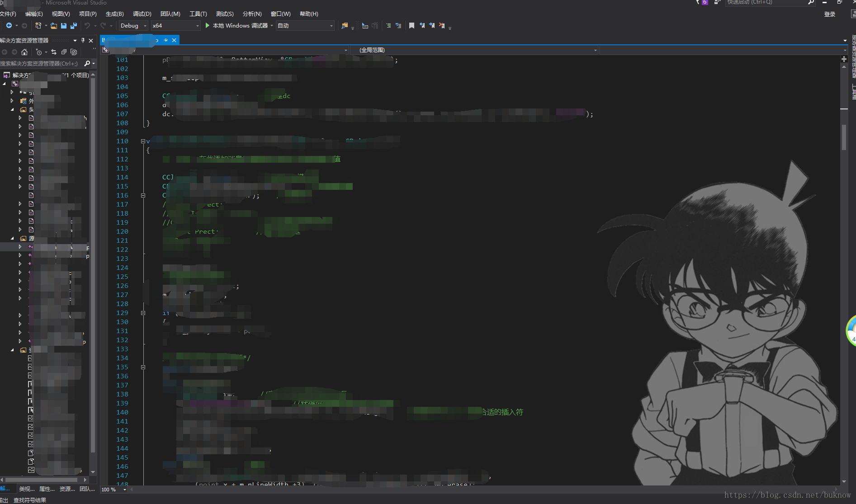The height and width of the screenshot is (504, 856).
Task: Close the Solution Explorer panel
Action: pyautogui.click(x=91, y=40)
